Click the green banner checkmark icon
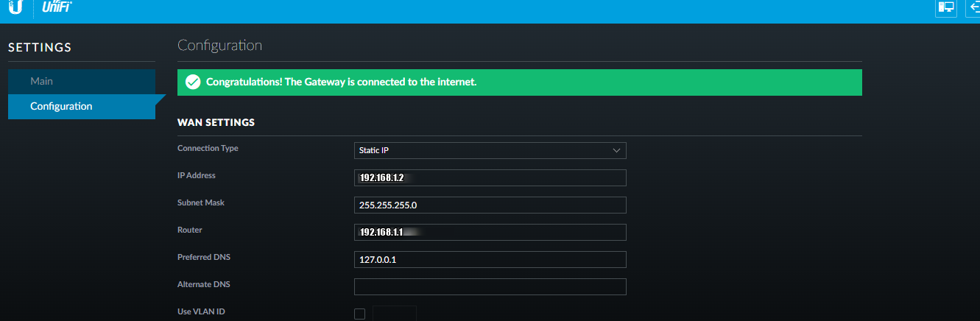This screenshot has height=321, width=980. (x=193, y=82)
